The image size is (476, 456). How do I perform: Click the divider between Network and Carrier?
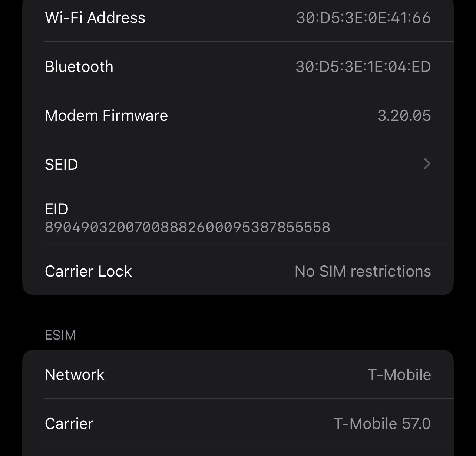tap(248, 399)
